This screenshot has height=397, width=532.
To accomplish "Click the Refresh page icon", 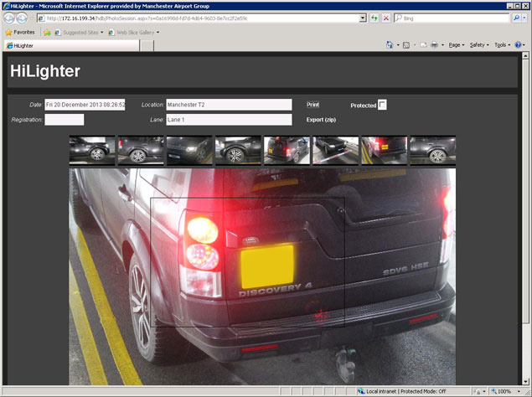I will (374, 18).
